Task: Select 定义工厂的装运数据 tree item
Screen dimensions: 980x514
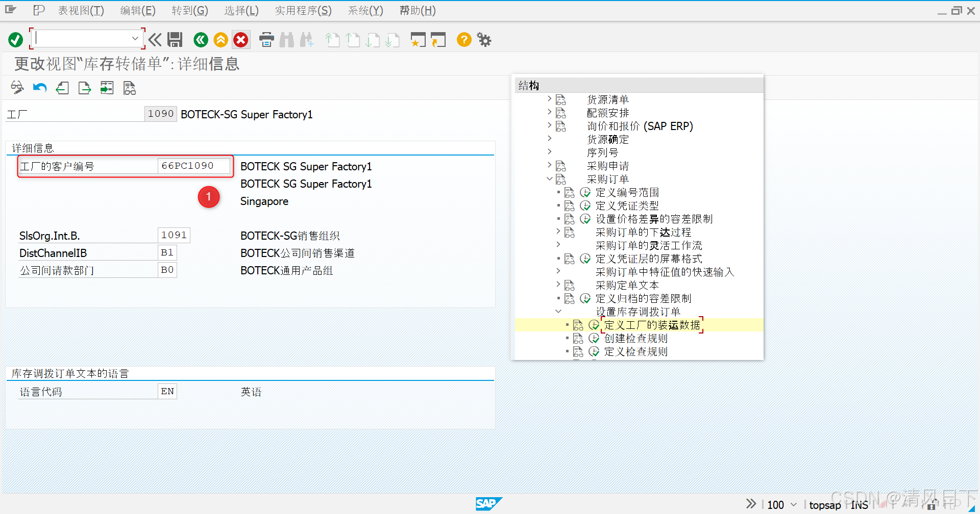Action: [652, 325]
